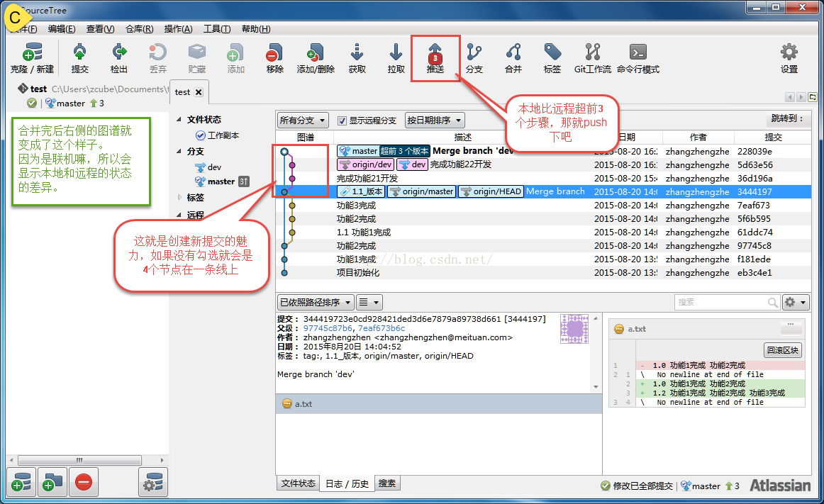Collapse the 分支 tree section

(x=179, y=151)
